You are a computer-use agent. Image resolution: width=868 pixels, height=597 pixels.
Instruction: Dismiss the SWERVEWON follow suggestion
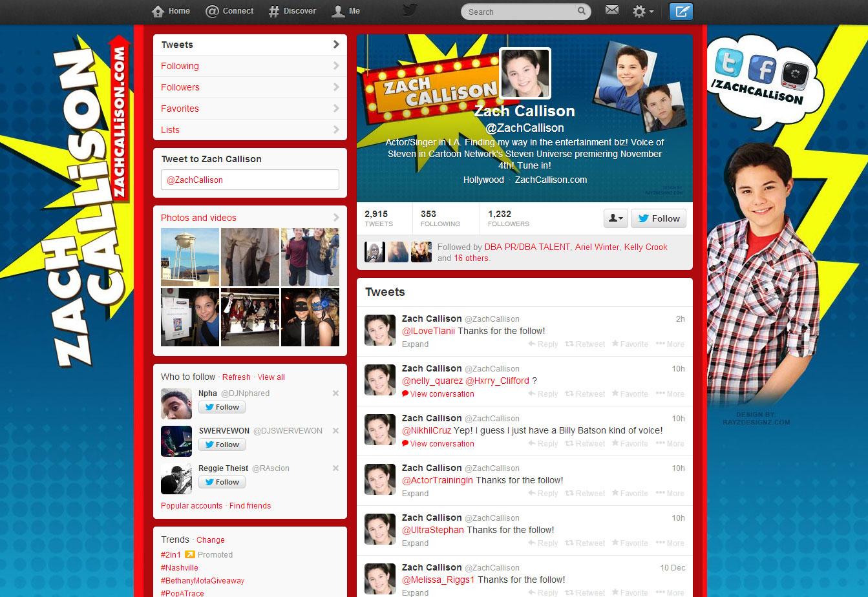(335, 431)
